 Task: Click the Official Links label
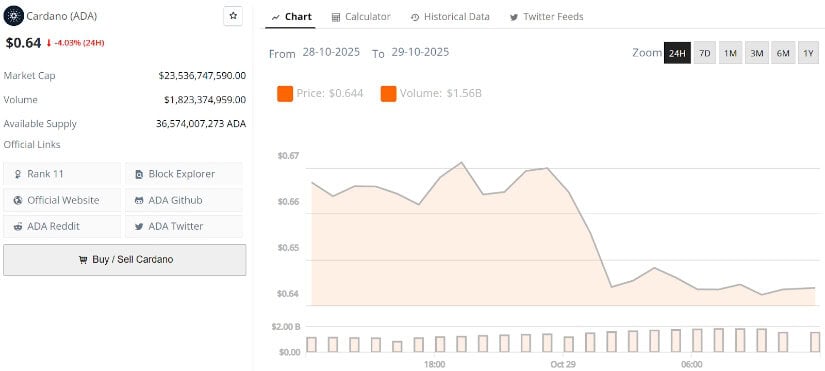32,144
